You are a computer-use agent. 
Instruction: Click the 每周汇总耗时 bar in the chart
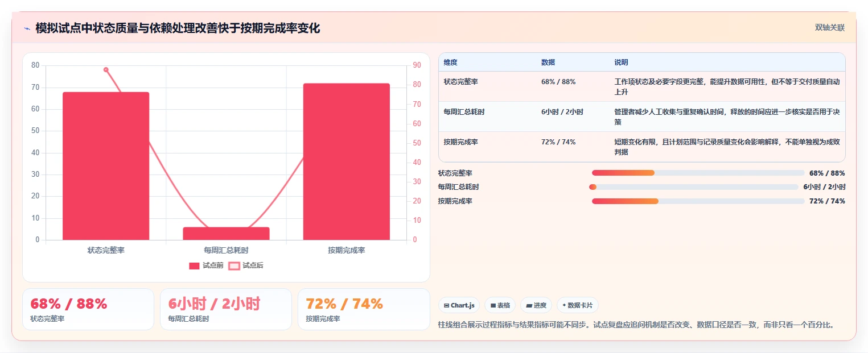pyautogui.click(x=226, y=234)
